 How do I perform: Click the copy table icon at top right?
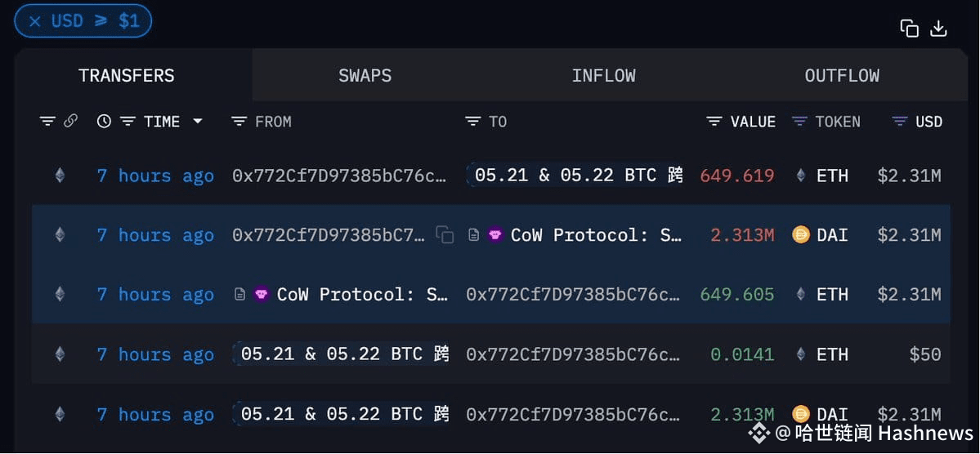point(909,28)
